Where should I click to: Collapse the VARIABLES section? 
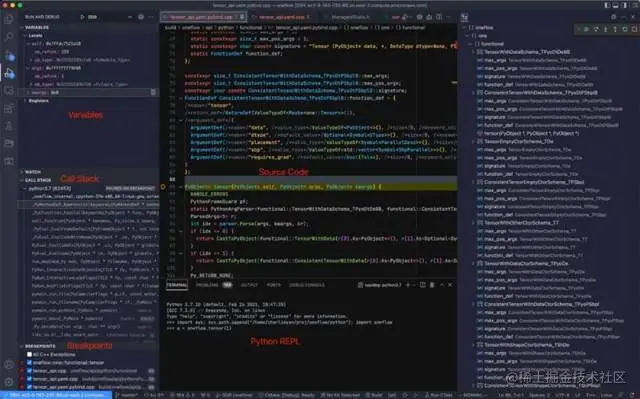coord(22,27)
